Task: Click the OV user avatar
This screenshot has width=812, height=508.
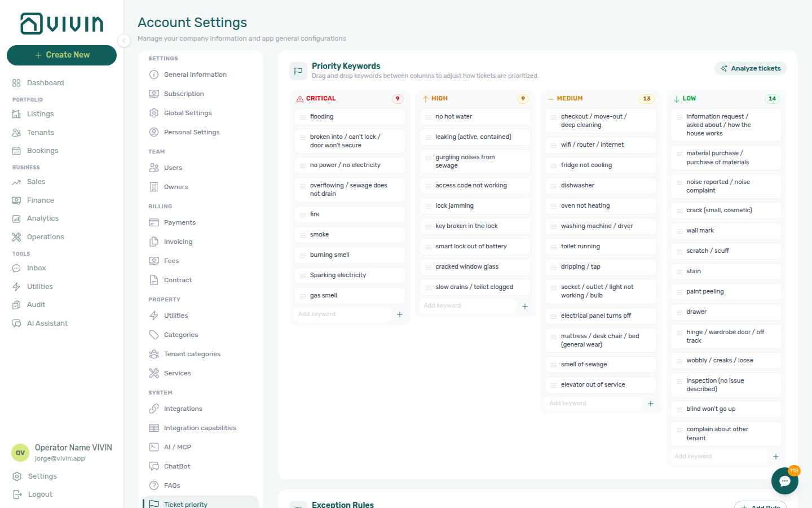Action: click(x=20, y=453)
